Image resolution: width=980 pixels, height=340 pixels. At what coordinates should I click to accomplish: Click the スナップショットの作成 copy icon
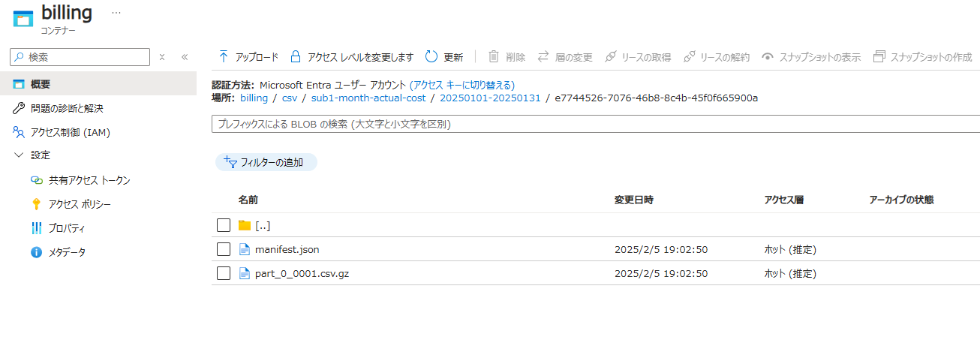879,56
